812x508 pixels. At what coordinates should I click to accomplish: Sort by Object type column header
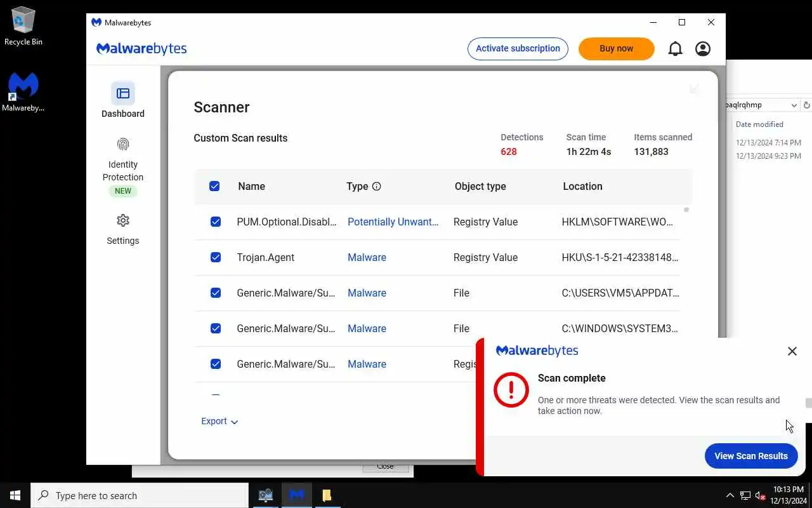click(480, 186)
